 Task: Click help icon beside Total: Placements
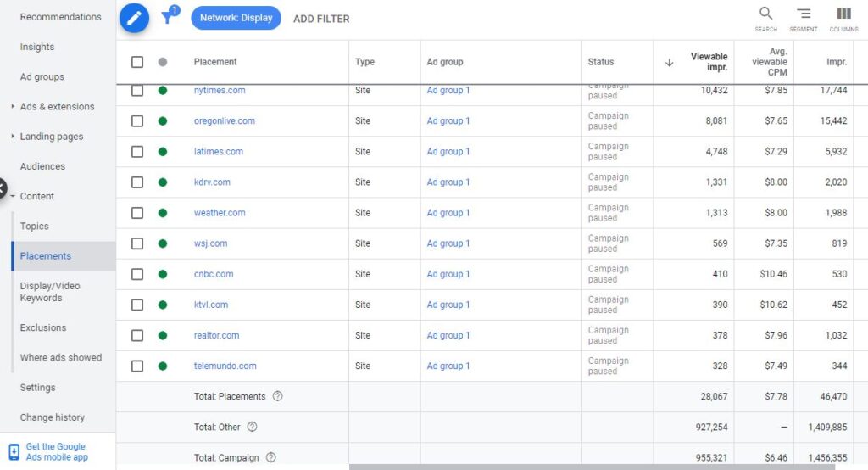pos(278,396)
